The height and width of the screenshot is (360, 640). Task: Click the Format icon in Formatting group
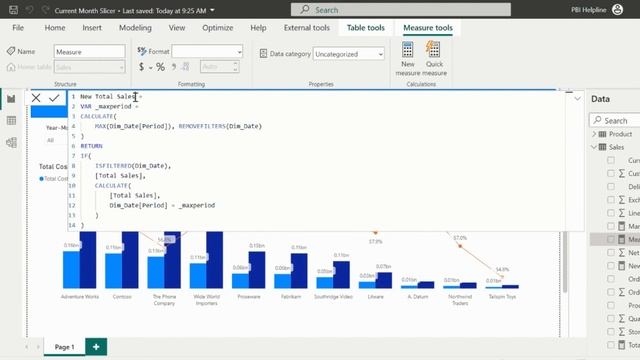142,51
